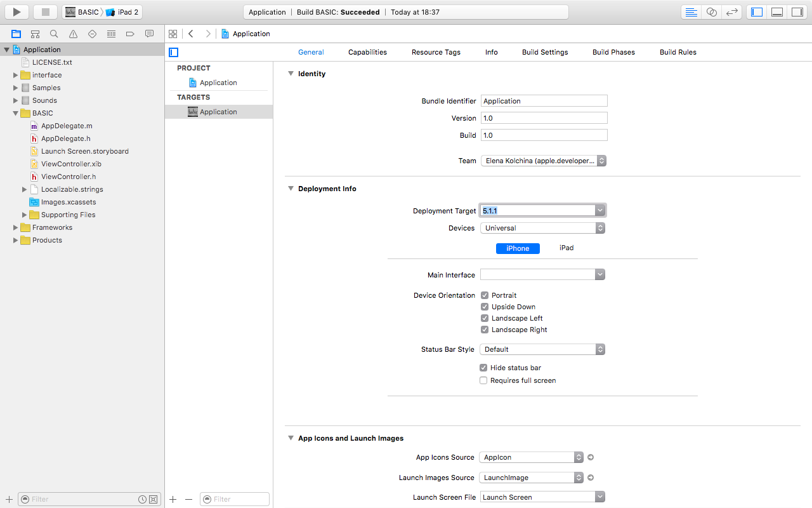
Task: Run the project with the play button
Action: [17, 12]
